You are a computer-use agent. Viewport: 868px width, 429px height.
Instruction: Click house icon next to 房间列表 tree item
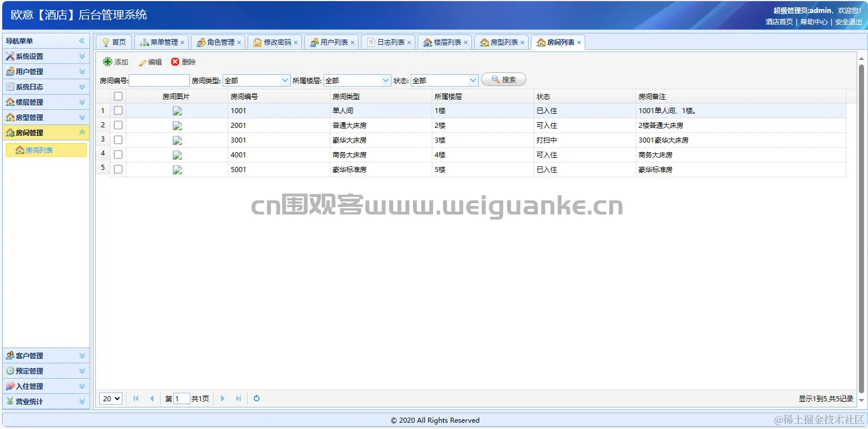[x=20, y=150]
